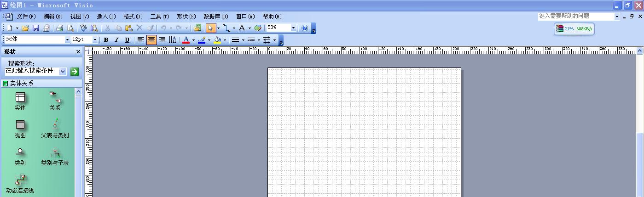Toggle Underline formatting
The image size is (644, 197).
point(127,40)
